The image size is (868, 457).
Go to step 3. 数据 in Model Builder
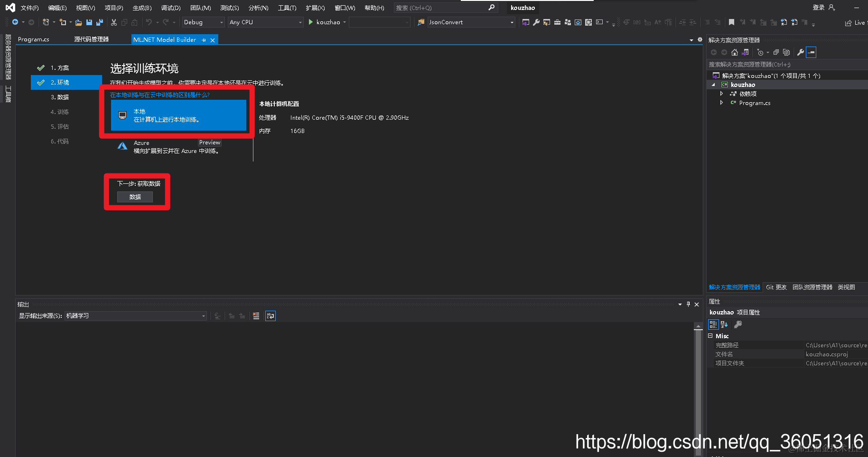pos(60,97)
